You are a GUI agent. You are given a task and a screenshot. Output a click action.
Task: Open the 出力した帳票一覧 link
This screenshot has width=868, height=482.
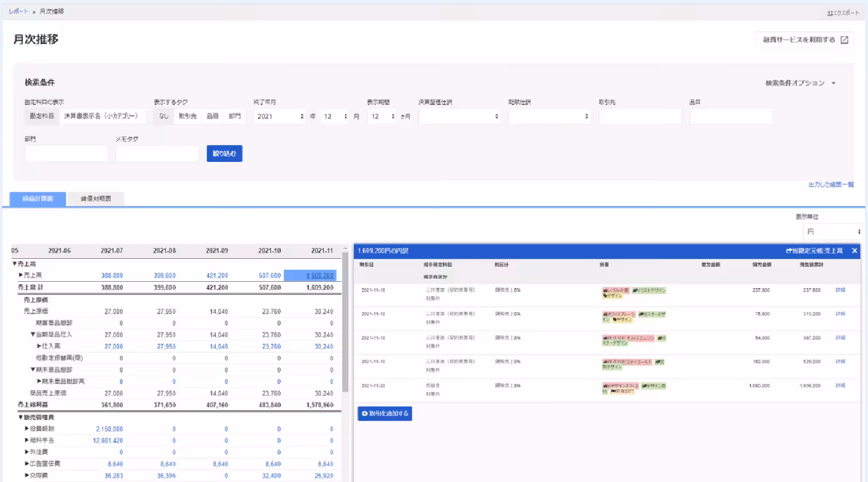point(831,185)
